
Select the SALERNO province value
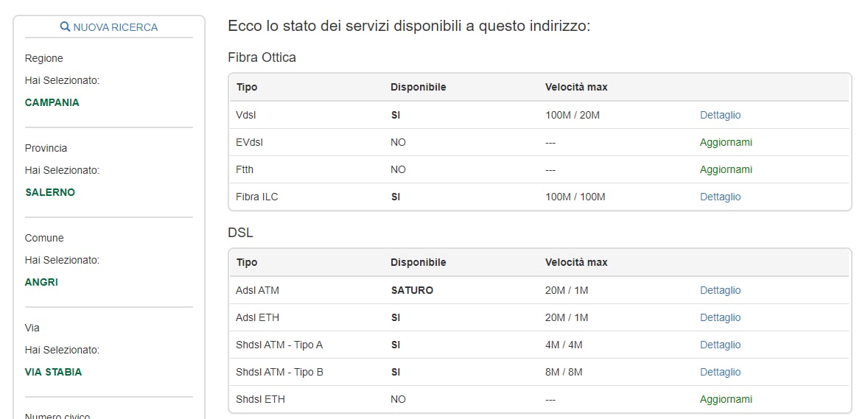50,192
